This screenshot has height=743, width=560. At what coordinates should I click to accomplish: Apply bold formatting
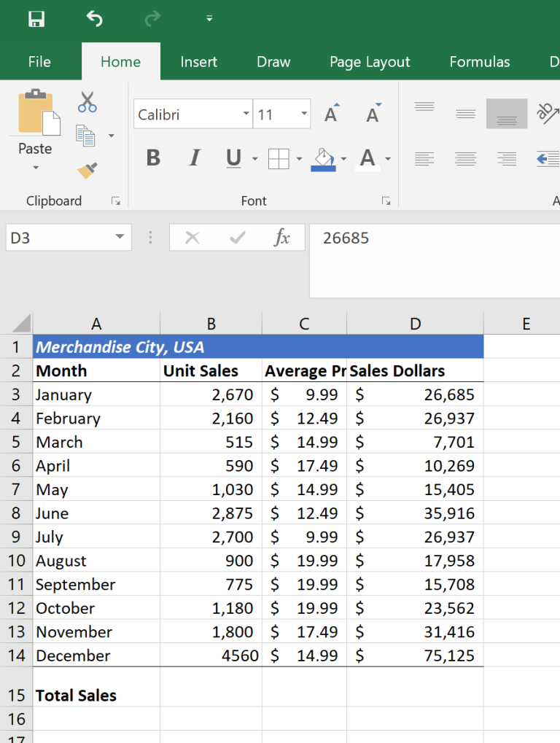tap(152, 158)
